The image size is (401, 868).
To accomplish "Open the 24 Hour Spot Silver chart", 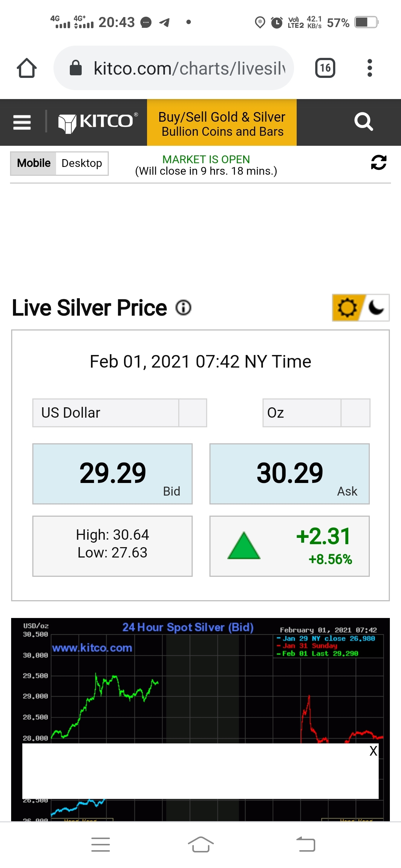I will 200,720.
